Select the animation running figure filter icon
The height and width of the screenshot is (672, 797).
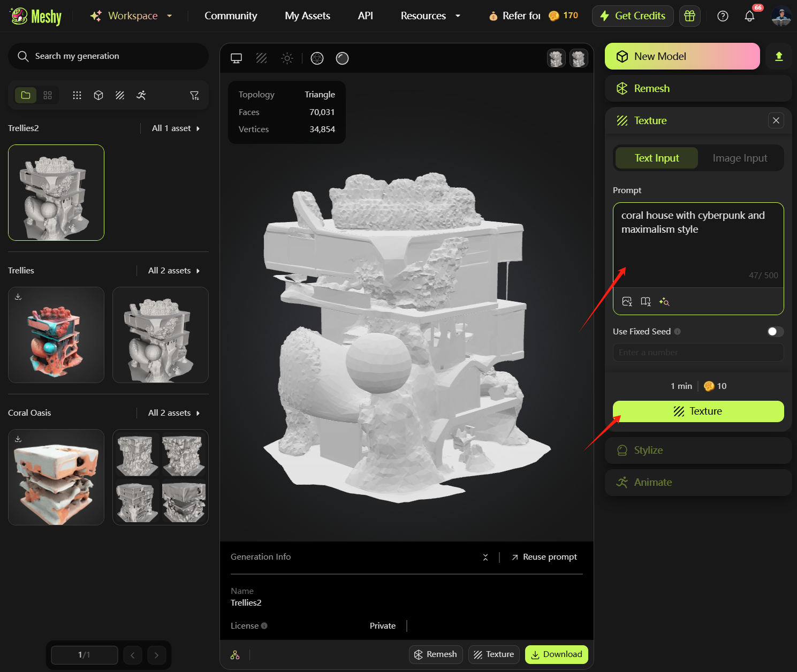[x=141, y=95]
